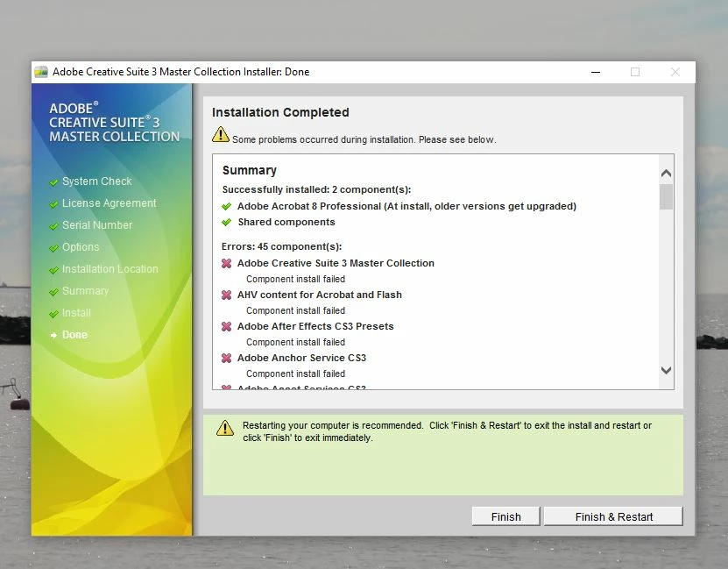Minimize the installer window
This screenshot has height=569, width=728.
(x=596, y=72)
